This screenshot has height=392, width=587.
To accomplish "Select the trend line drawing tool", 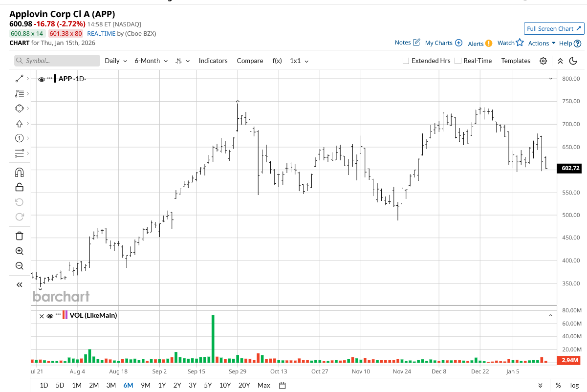I will pos(20,78).
